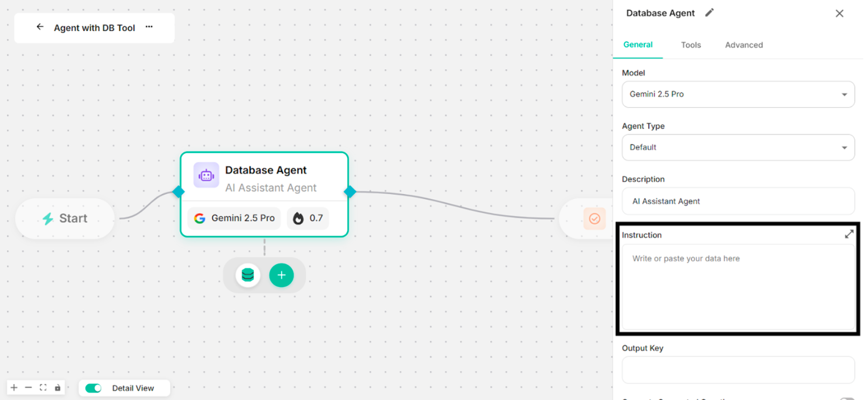Switch to the General tab

tap(638, 45)
